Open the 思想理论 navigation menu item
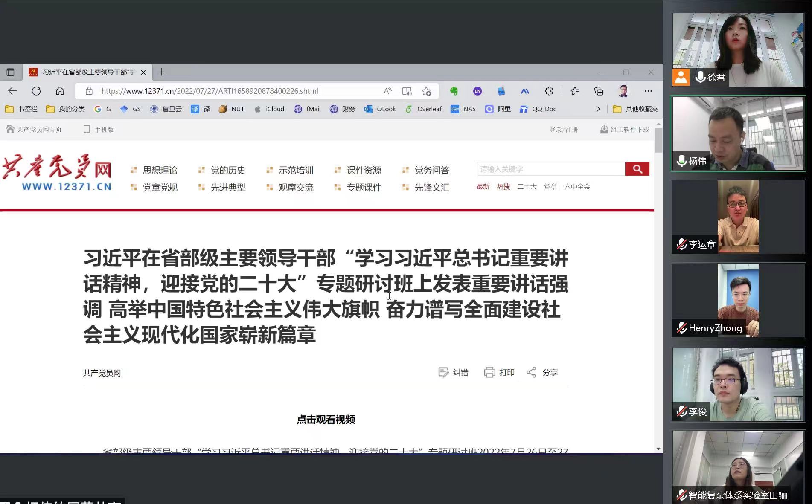Screen dimensions: 812x504 [x=160, y=170]
